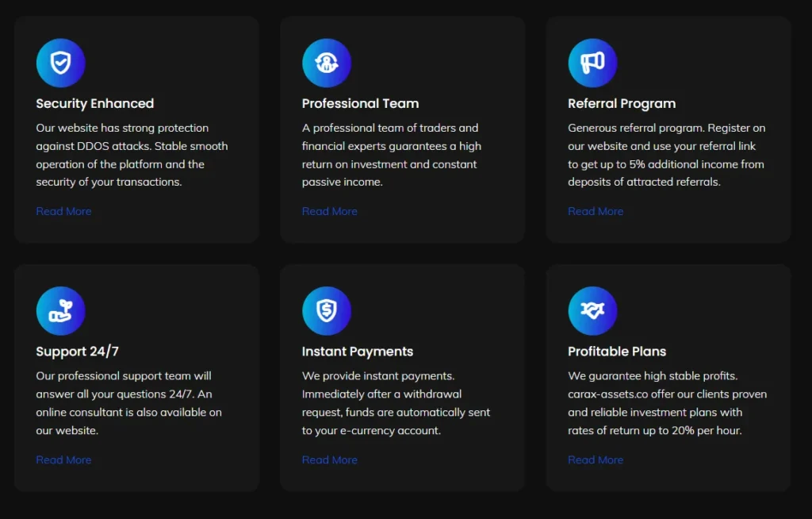Click the Support 24/7 hand icon
The height and width of the screenshot is (519, 812).
point(60,311)
